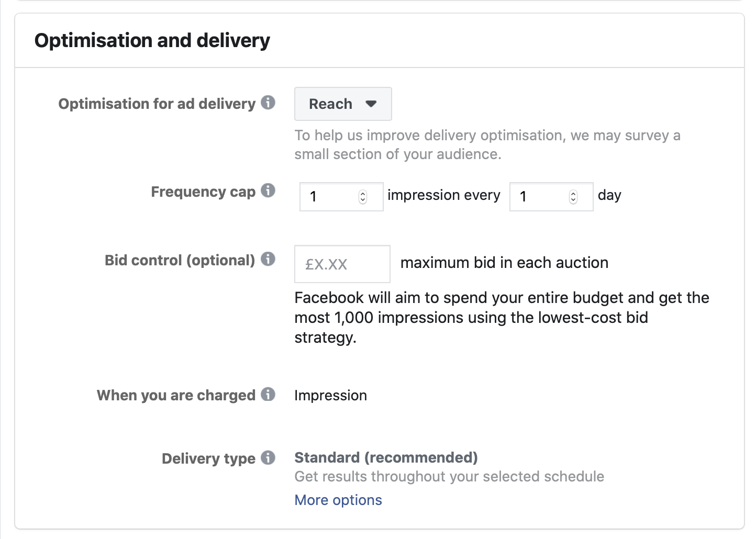756x539 pixels.
Task: Open the More options link
Action: (x=338, y=500)
